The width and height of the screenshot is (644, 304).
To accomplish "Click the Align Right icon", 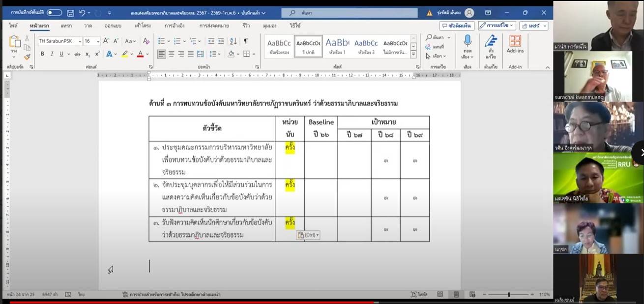I will 181,54.
